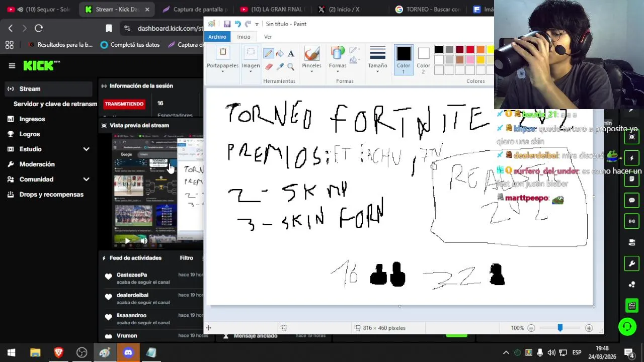Viewport: 644px width, 362px height.
Task: Click the browser address bar
Action: 161,28
